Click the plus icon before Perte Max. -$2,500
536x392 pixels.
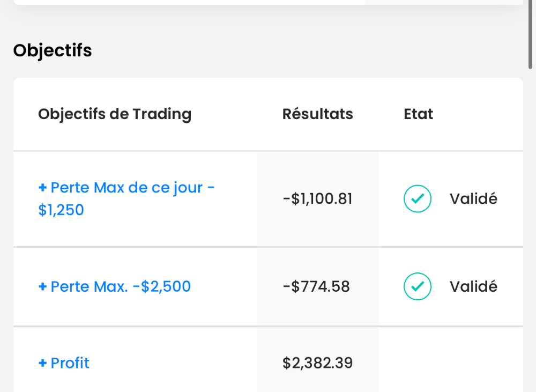[42, 286]
